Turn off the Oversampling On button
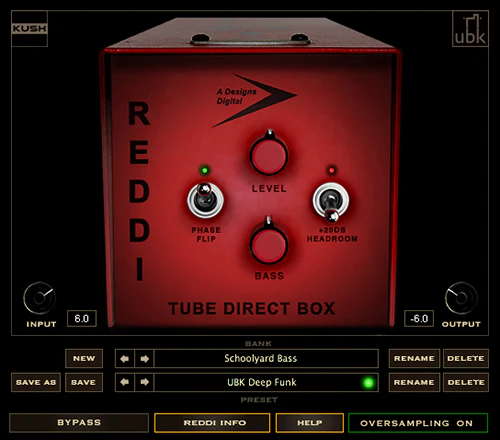This screenshot has width=500, height=440. click(x=418, y=423)
